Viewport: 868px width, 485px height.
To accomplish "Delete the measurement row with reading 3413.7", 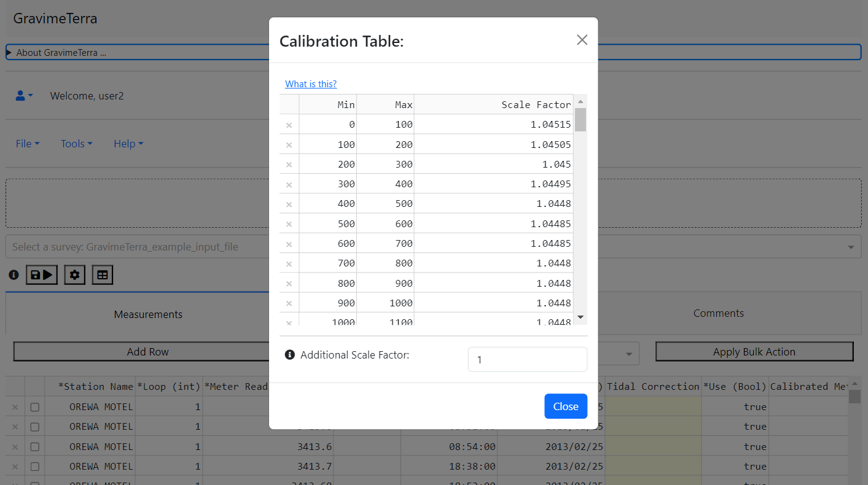I will tap(15, 467).
